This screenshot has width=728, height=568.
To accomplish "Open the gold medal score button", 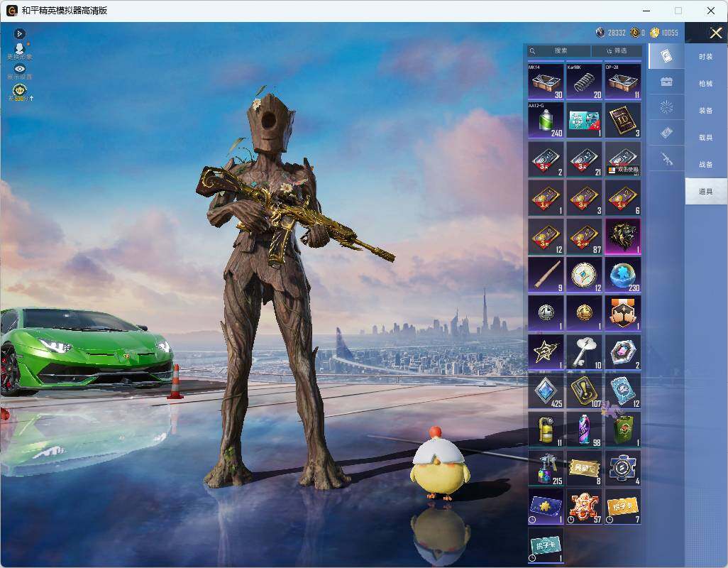I will coord(20,92).
